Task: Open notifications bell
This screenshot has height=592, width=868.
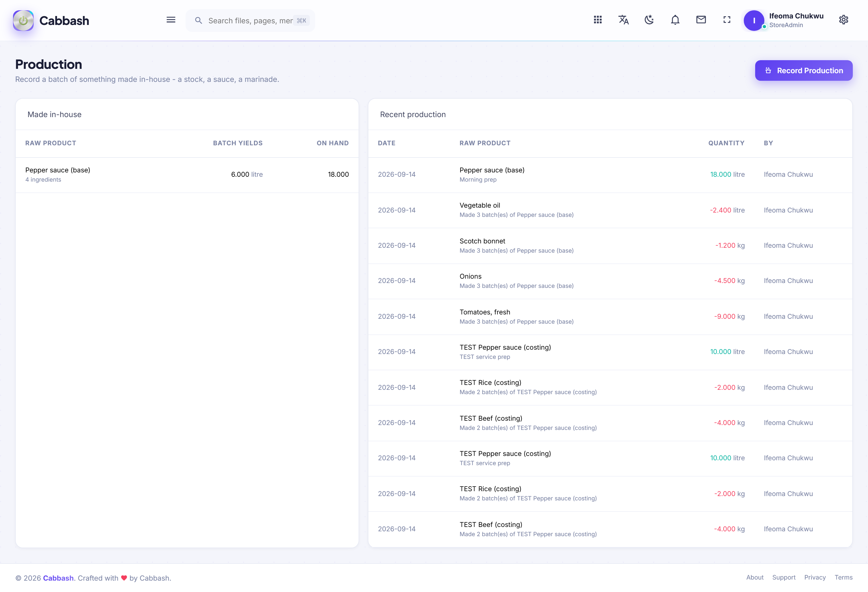Action: pyautogui.click(x=675, y=20)
